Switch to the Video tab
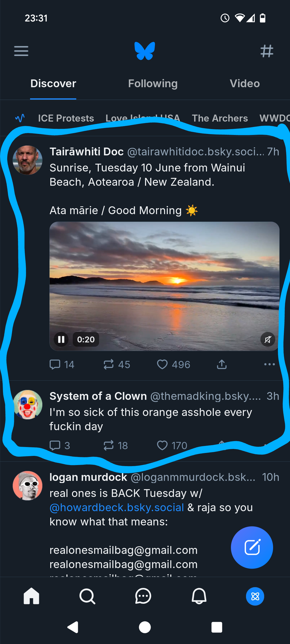The width and height of the screenshot is (290, 644). [245, 83]
